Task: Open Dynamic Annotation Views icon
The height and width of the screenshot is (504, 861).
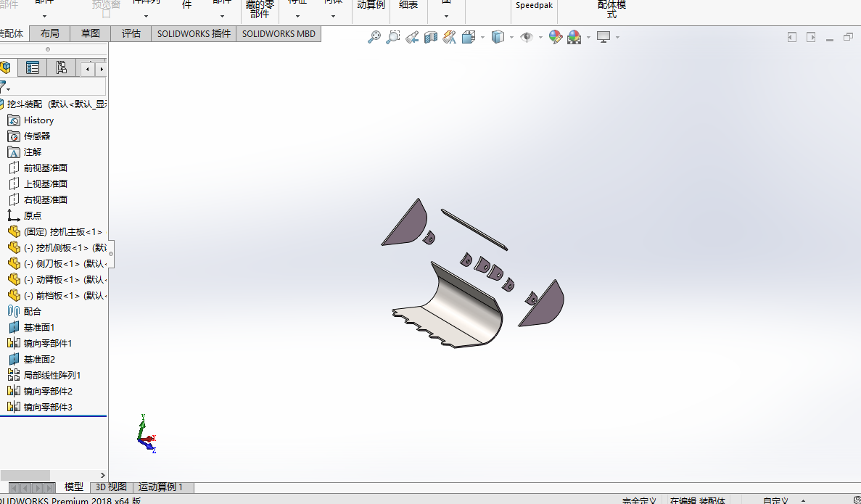Action: 449,37
